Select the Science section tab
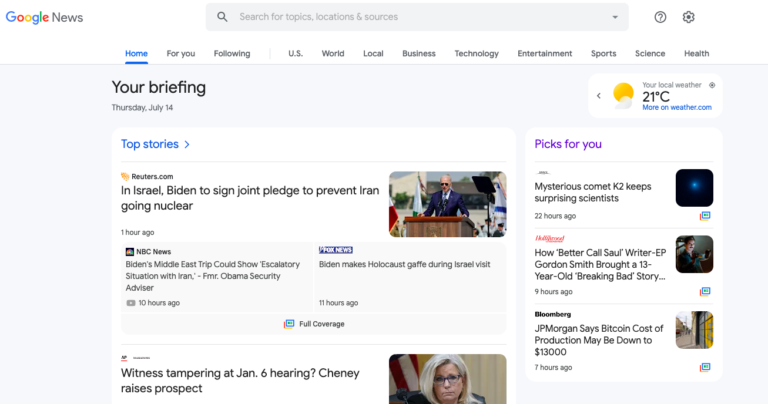This screenshot has width=768, height=404. [x=650, y=53]
